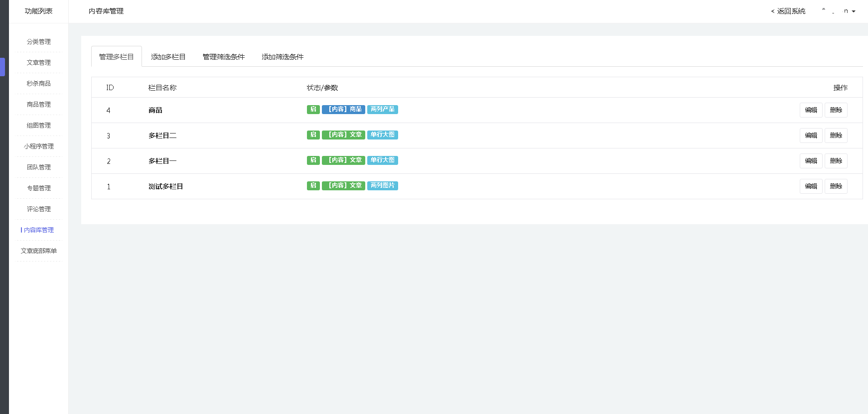868x414 pixels.
Task: Edit the 商品 column row
Action: coord(811,110)
